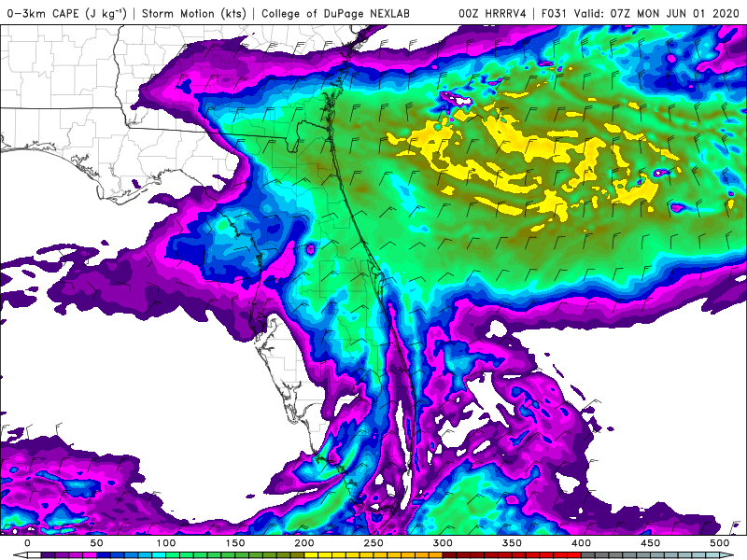The height and width of the screenshot is (560, 747).
Task: Click the "400" color scale label
Action: [581, 543]
